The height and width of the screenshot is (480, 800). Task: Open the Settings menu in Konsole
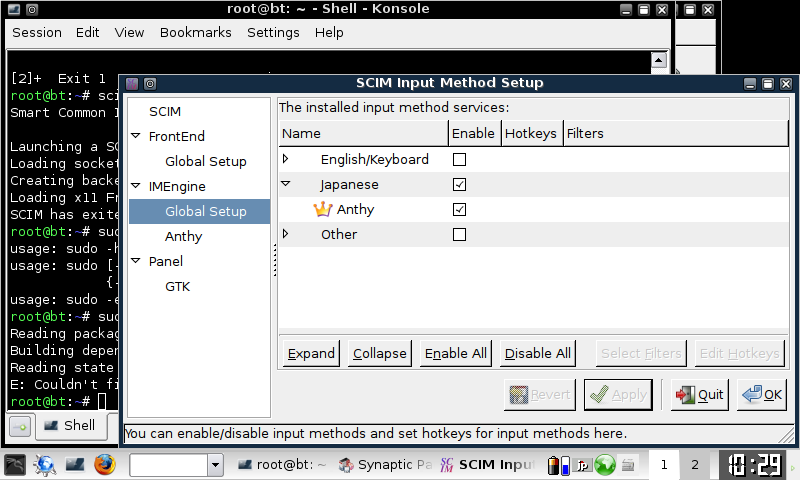coord(273,32)
